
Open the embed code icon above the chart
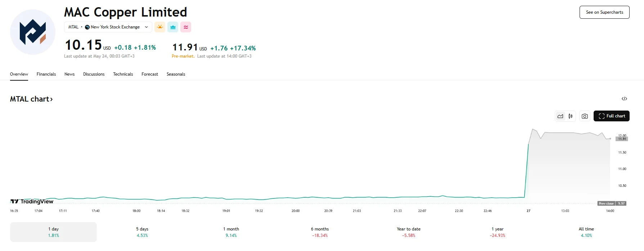click(625, 98)
